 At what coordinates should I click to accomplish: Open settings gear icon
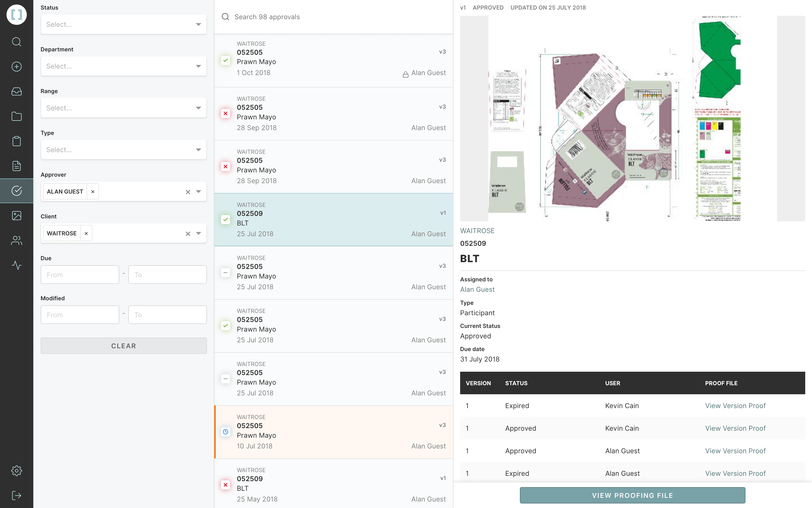(16, 471)
